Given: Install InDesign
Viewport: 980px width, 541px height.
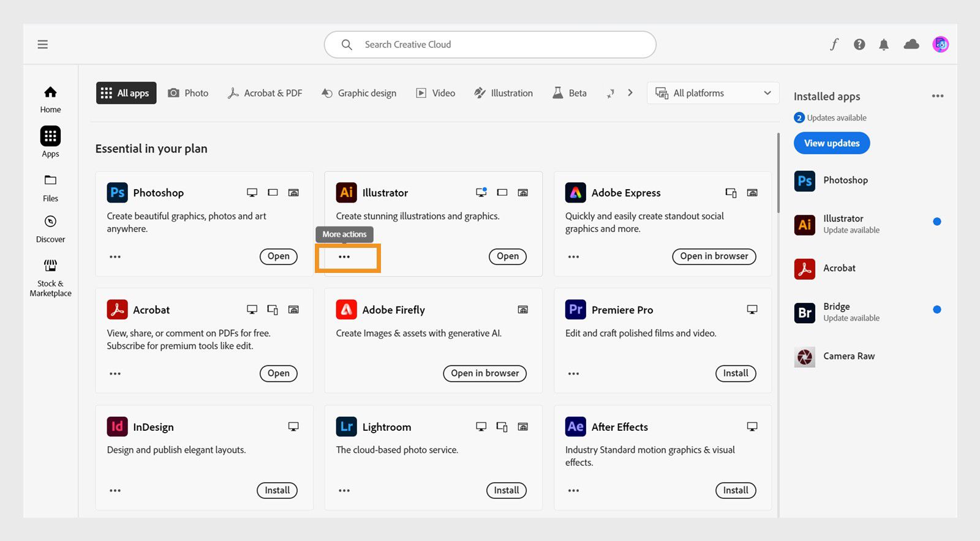Looking at the screenshot, I should point(277,490).
